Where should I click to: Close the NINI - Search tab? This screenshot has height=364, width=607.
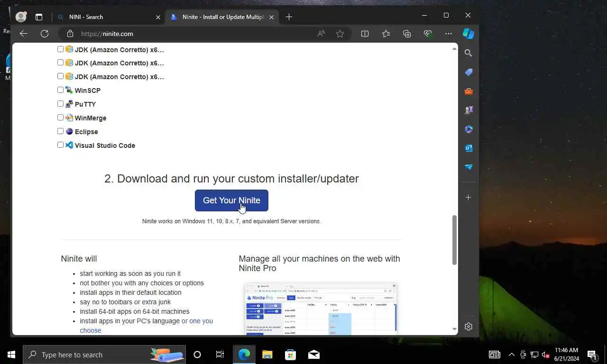point(158,17)
